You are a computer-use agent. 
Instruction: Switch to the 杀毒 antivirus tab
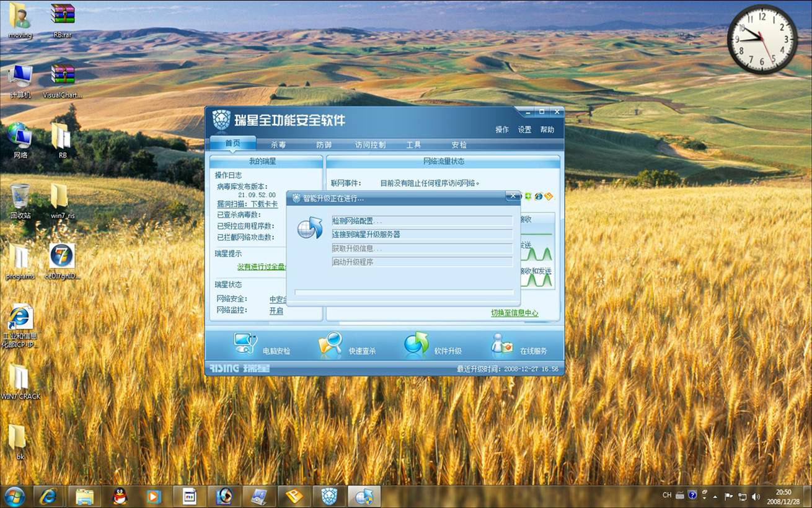tap(278, 144)
